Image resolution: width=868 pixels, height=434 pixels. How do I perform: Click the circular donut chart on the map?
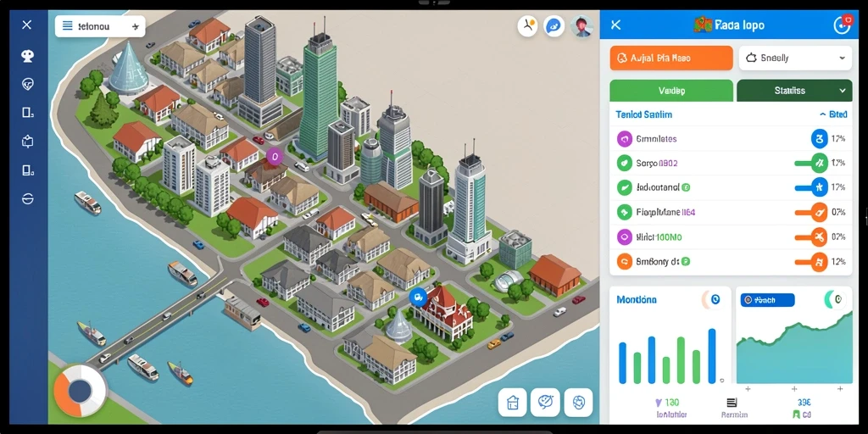(x=80, y=391)
